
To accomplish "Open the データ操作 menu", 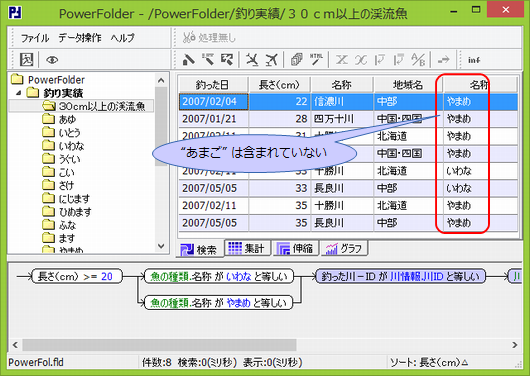I will (80, 38).
